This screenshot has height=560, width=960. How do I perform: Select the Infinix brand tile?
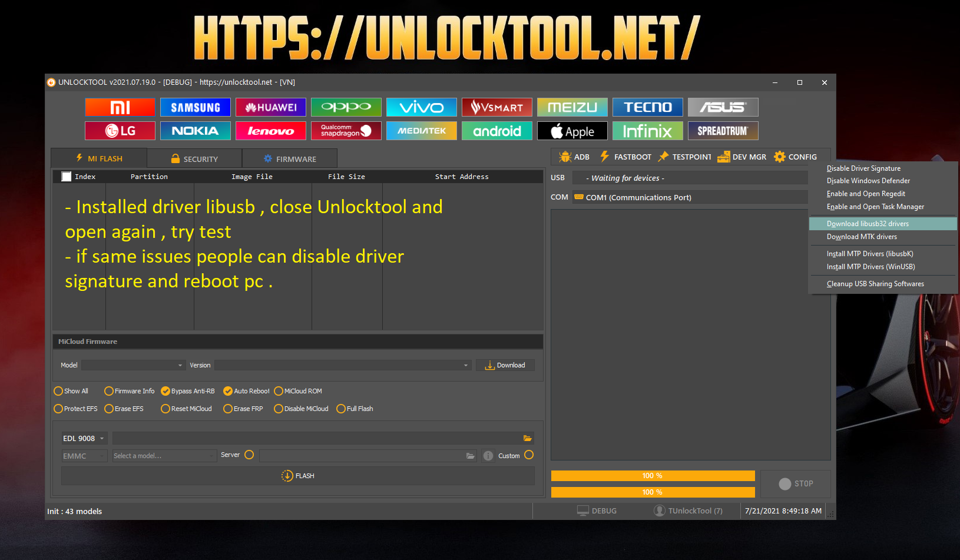[648, 131]
